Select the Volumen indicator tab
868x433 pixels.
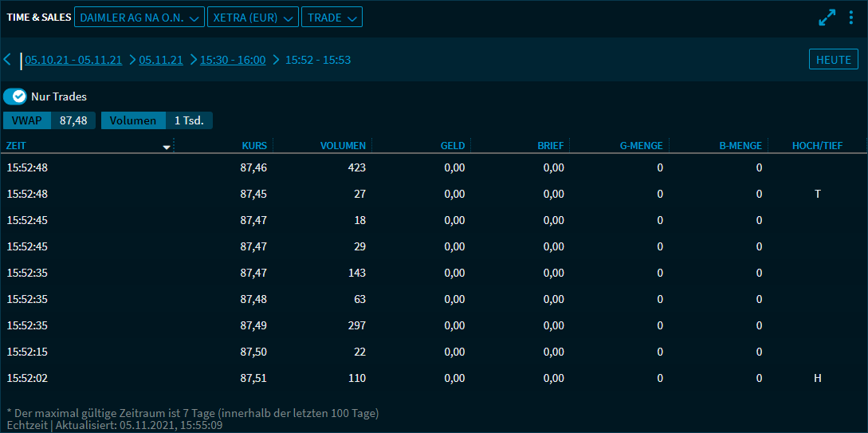click(x=133, y=120)
